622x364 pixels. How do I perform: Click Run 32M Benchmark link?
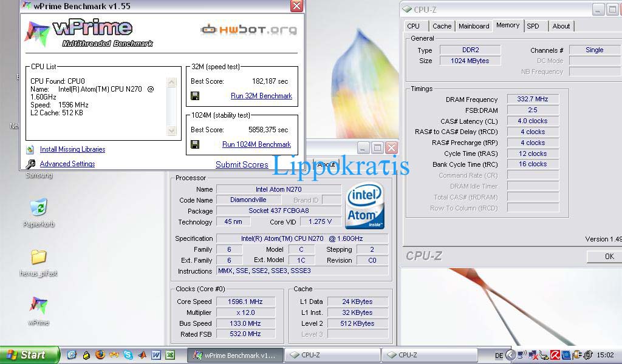(261, 96)
